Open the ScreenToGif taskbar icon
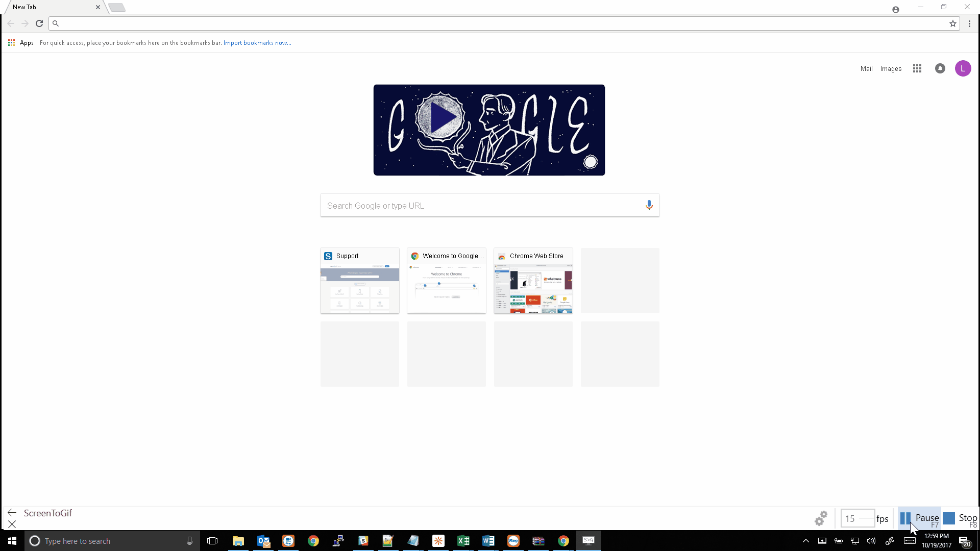The height and width of the screenshot is (551, 980). click(x=589, y=541)
